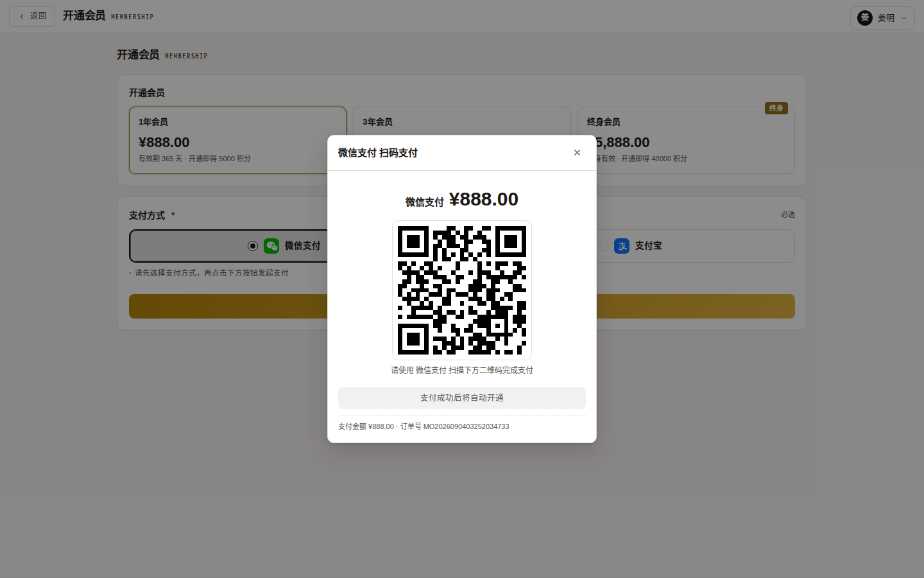The width and height of the screenshot is (924, 578).
Task: Click the 终身 badge on lifetime plan
Action: point(776,108)
